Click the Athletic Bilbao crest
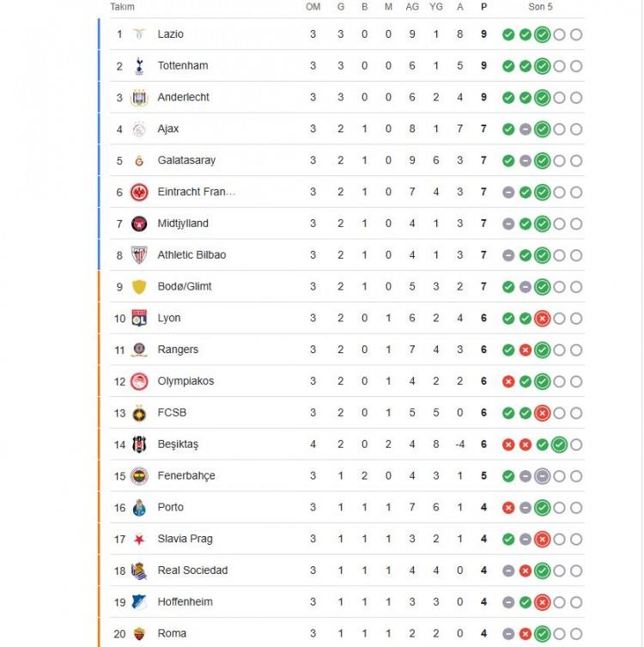This screenshot has width=644, height=647. click(139, 255)
